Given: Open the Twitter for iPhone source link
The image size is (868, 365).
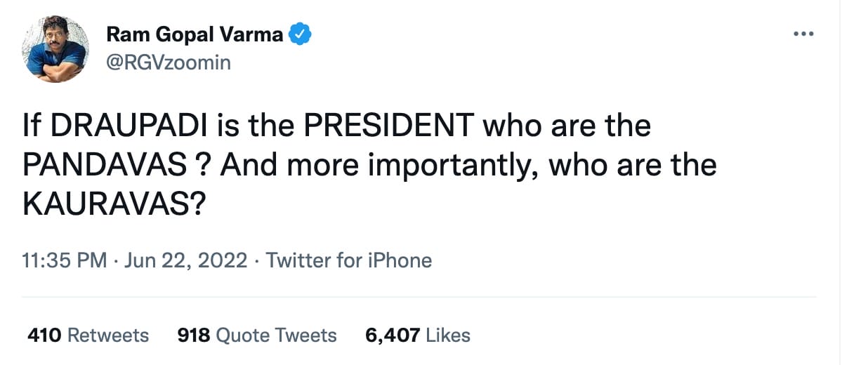Looking at the screenshot, I should (349, 261).
